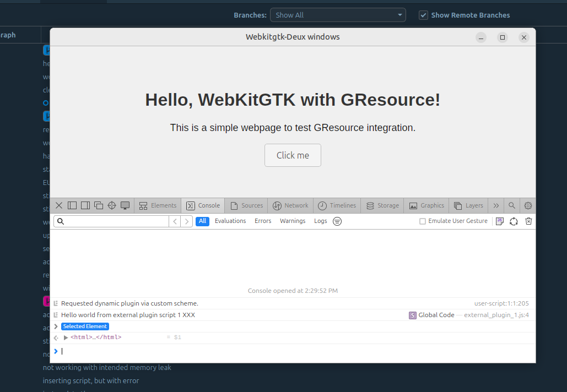
Task: Click the Global Code script icon
Action: pyautogui.click(x=412, y=315)
